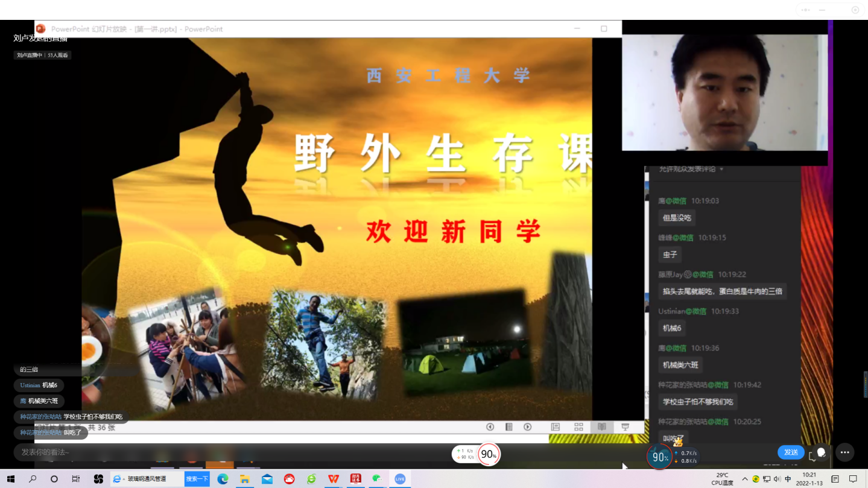Switch to PowerPoint normal view icon
The height and width of the screenshot is (488, 868).
point(556,427)
